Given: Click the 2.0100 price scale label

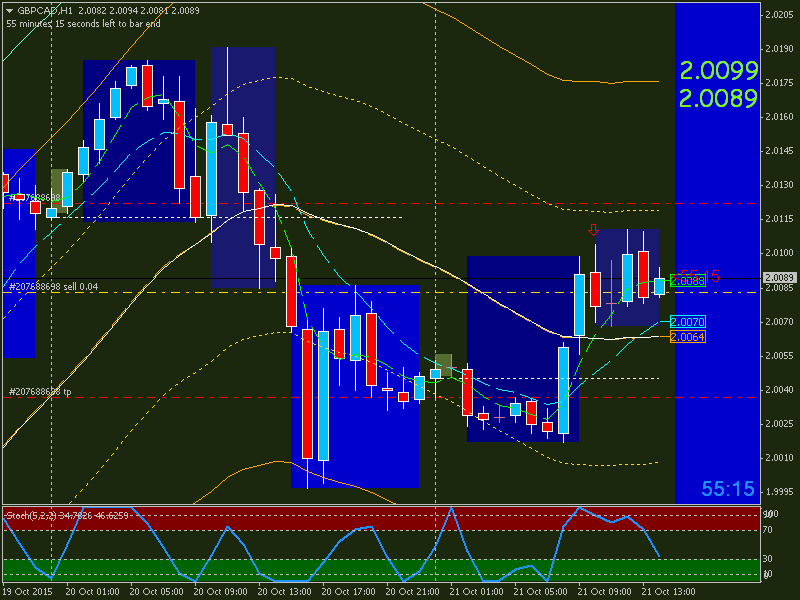Looking at the screenshot, I should click(x=779, y=253).
